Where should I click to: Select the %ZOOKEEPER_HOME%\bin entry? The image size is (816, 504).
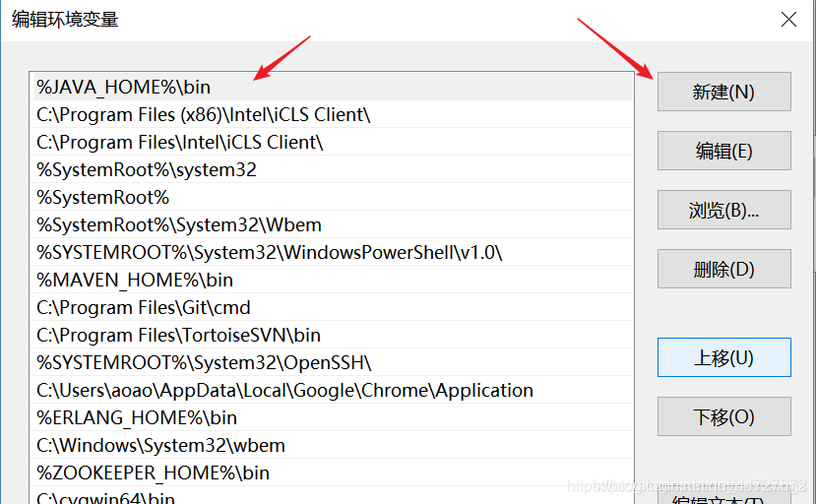(x=332, y=473)
